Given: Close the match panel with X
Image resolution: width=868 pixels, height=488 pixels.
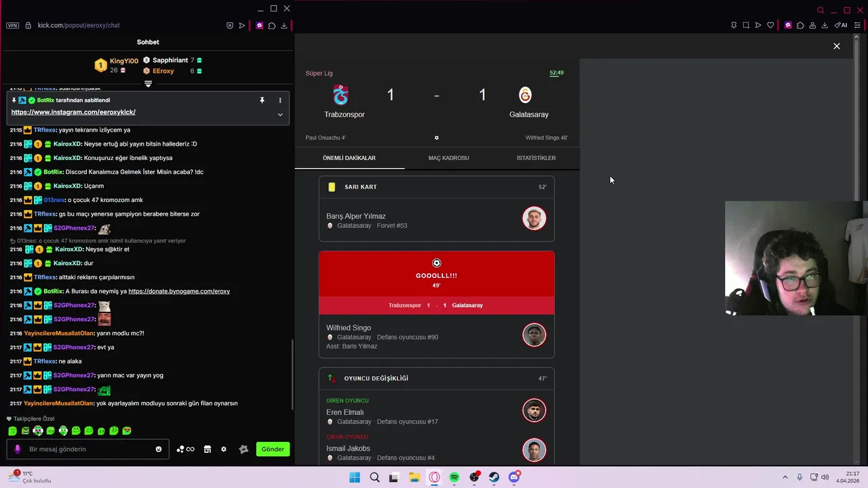Looking at the screenshot, I should (x=837, y=46).
